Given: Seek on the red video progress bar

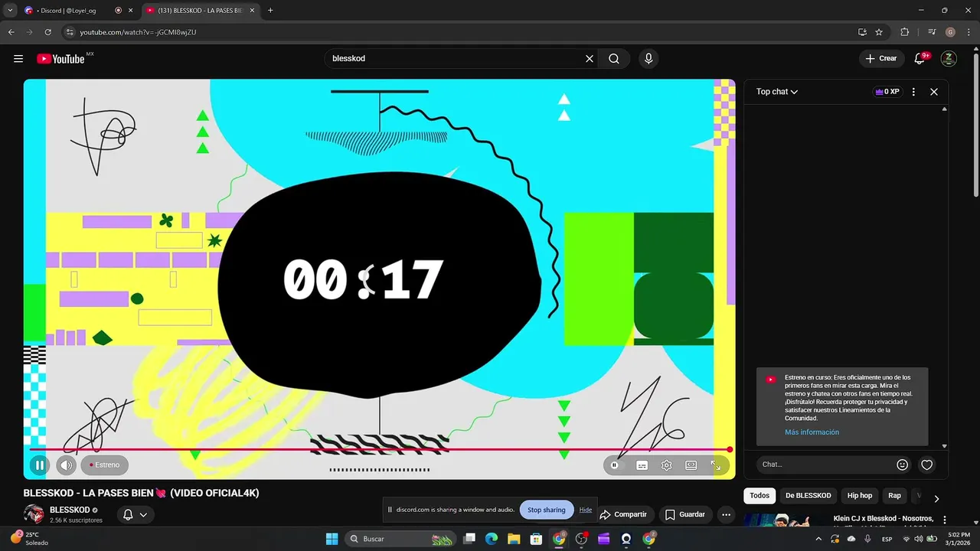Looking at the screenshot, I should point(379,449).
